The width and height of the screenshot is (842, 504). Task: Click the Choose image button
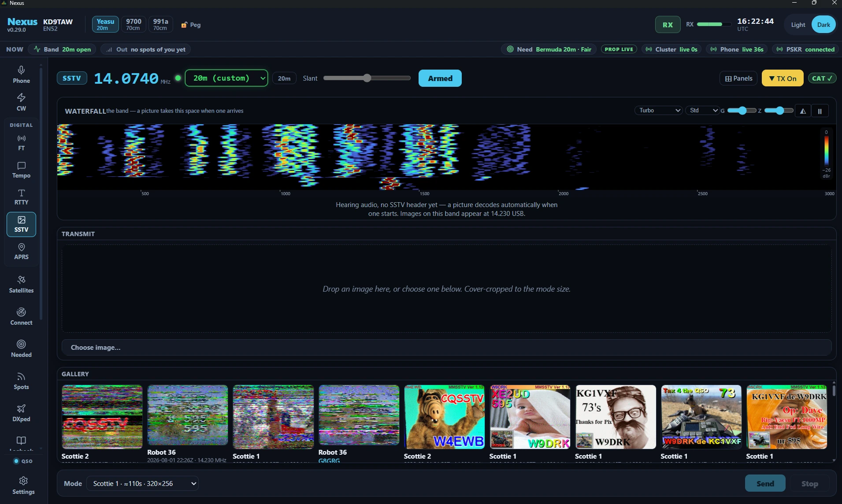click(x=446, y=348)
